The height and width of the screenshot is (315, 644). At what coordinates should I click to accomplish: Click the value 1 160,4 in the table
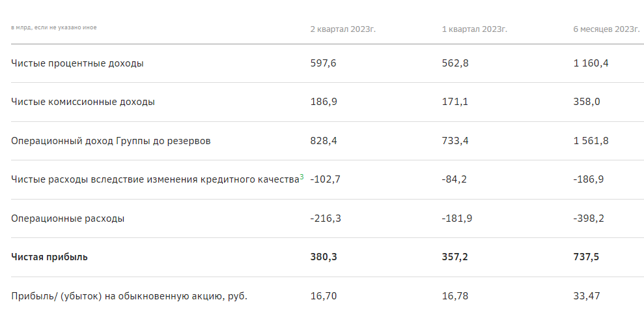pos(591,63)
